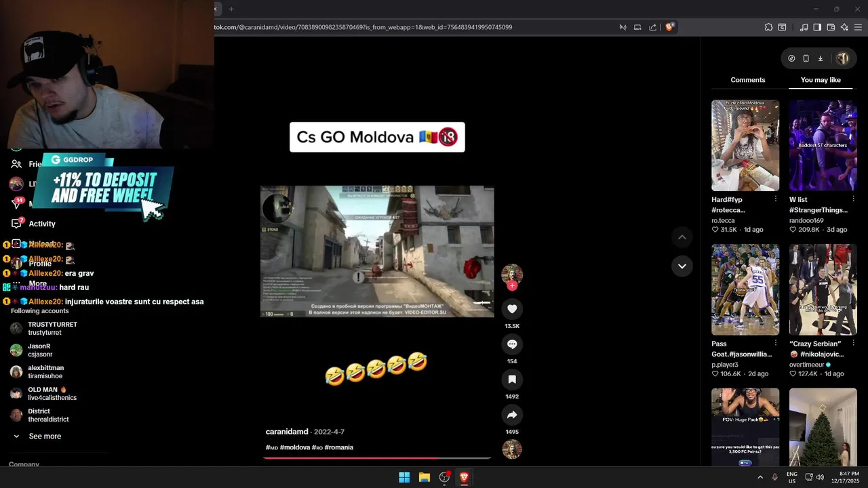Open the Brave Shields lion icon
This screenshot has height=488, width=868.
point(669,27)
